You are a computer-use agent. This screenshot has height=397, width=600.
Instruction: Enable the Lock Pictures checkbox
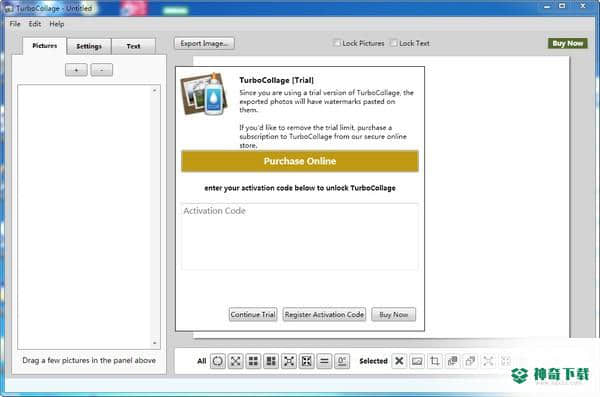(x=337, y=43)
